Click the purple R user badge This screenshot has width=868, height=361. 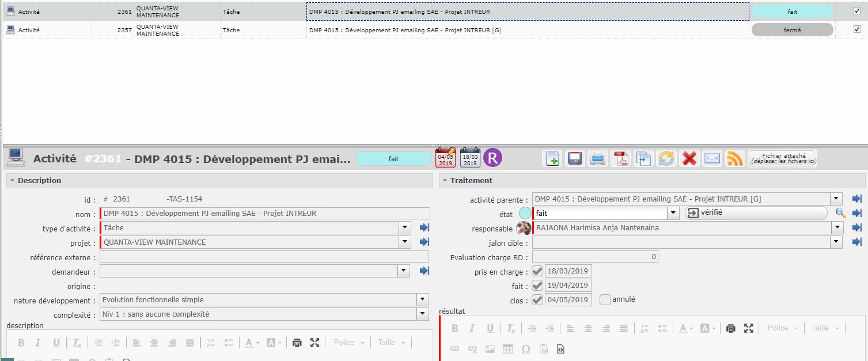(x=493, y=158)
